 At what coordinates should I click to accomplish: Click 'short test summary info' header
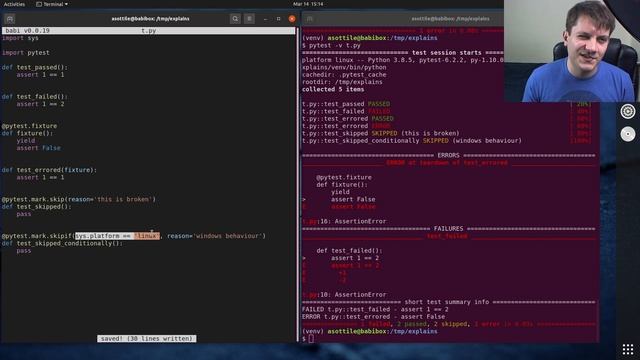click(x=447, y=302)
